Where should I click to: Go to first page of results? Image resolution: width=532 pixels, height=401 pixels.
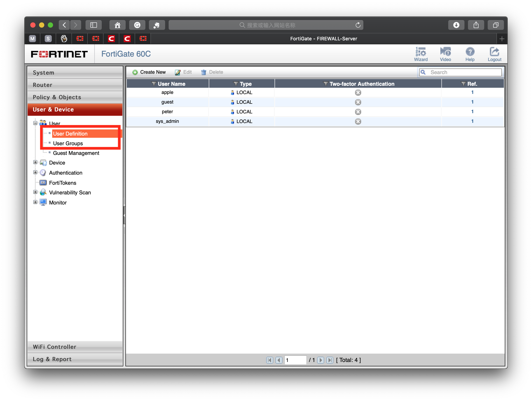[270, 360]
